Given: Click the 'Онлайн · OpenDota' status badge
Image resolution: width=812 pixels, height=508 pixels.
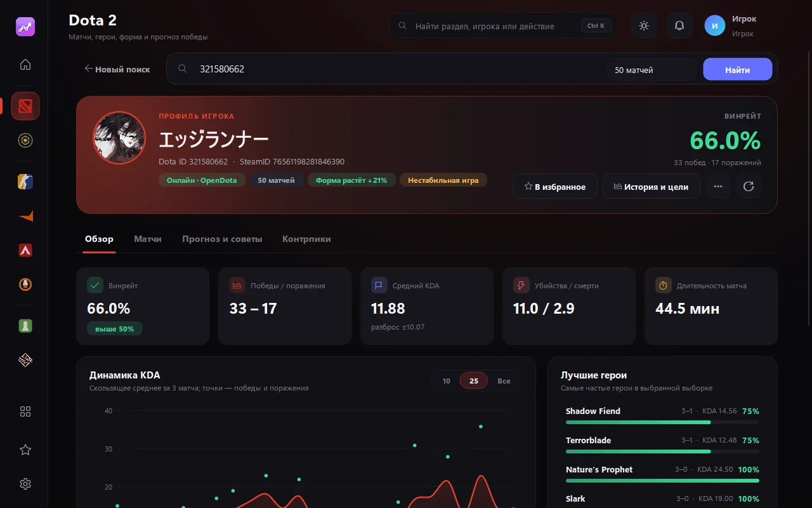Looking at the screenshot, I should coord(202,180).
